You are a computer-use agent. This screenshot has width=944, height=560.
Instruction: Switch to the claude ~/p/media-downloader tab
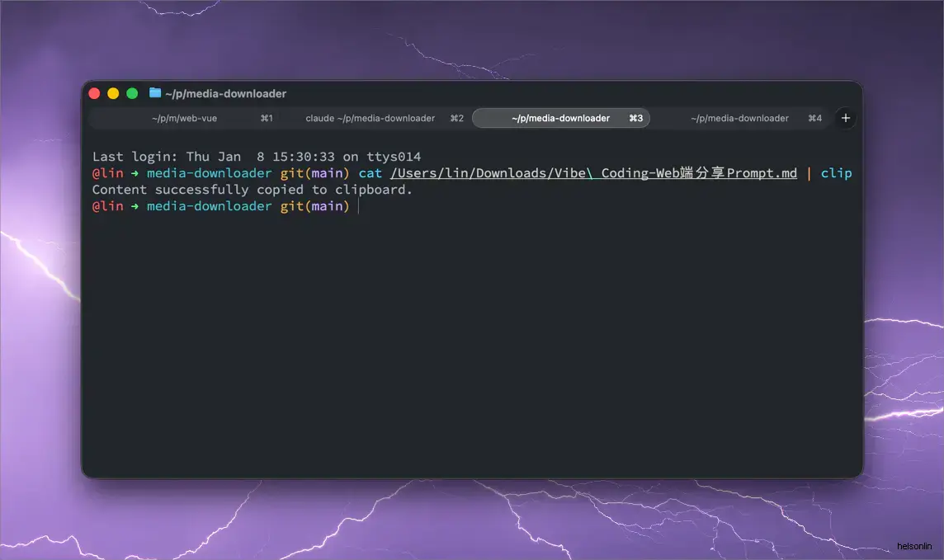pos(370,118)
